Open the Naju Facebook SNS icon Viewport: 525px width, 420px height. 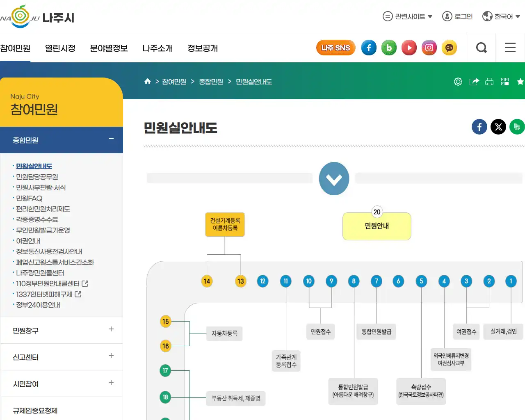[369, 48]
